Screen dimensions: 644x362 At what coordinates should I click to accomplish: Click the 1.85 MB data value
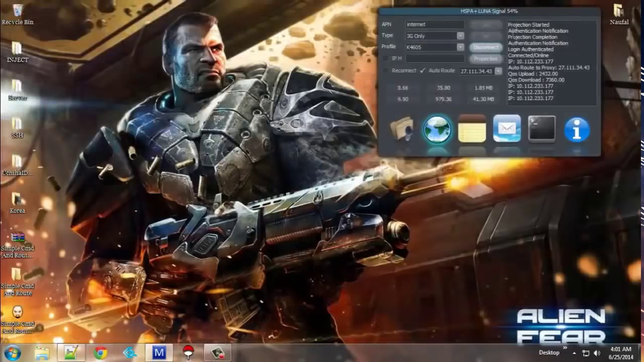pos(484,88)
